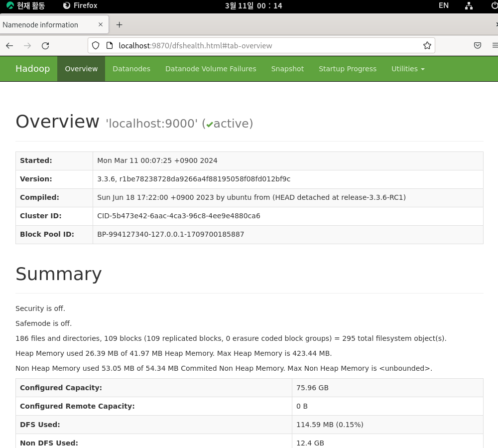
Task: Open the Pocket save icon
Action: tap(478, 45)
